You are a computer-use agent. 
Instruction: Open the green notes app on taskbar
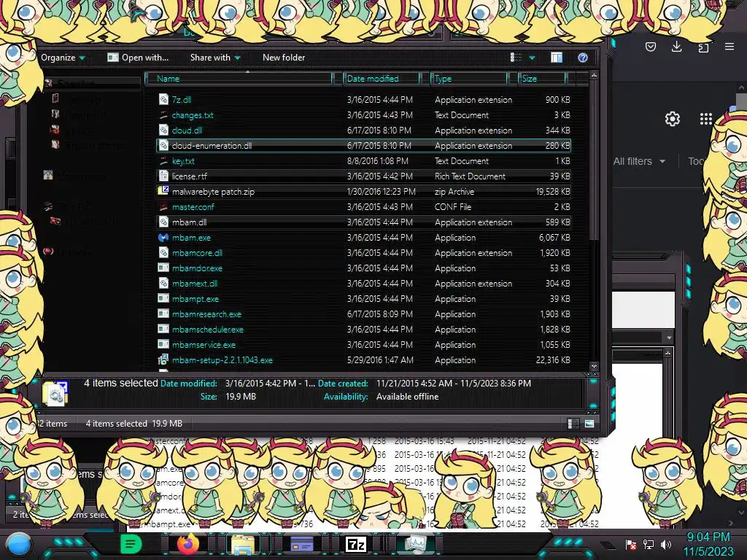click(131, 544)
